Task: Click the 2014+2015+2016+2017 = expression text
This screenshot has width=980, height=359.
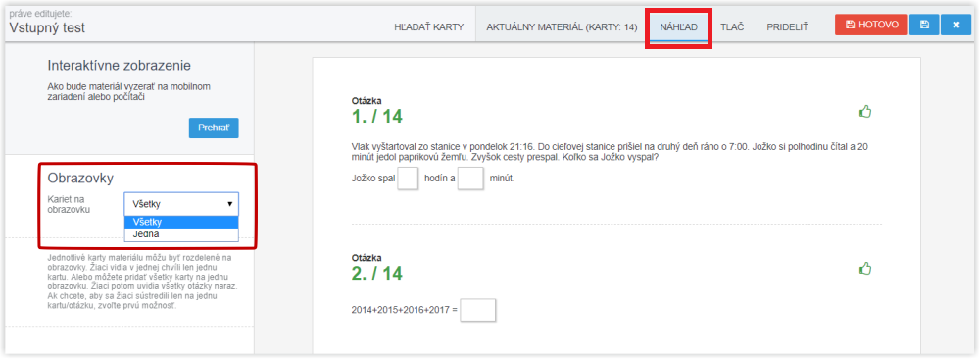Action: click(405, 310)
